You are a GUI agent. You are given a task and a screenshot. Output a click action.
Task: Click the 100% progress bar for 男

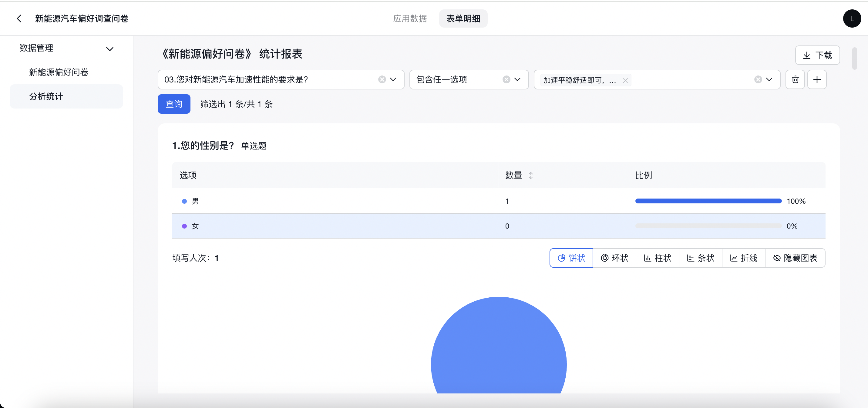(708, 201)
